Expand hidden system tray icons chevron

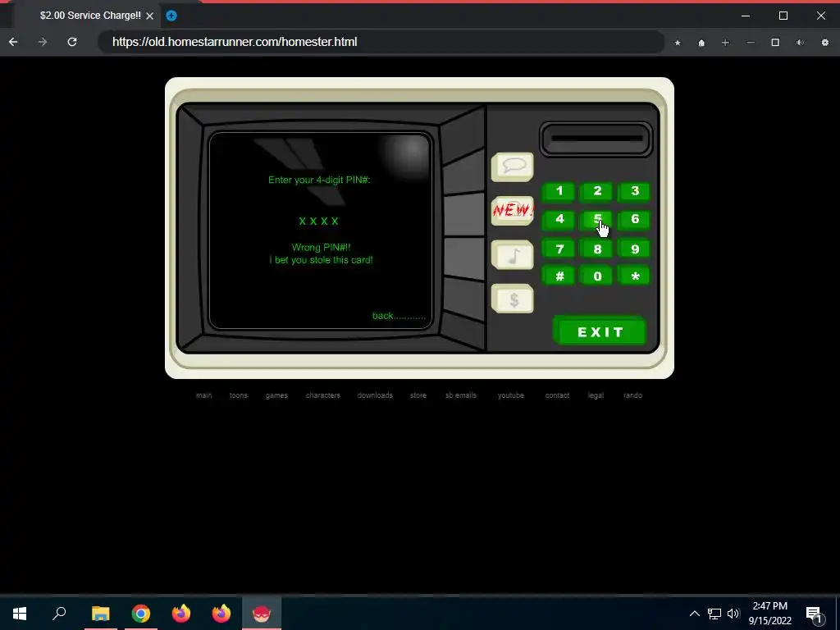point(694,614)
